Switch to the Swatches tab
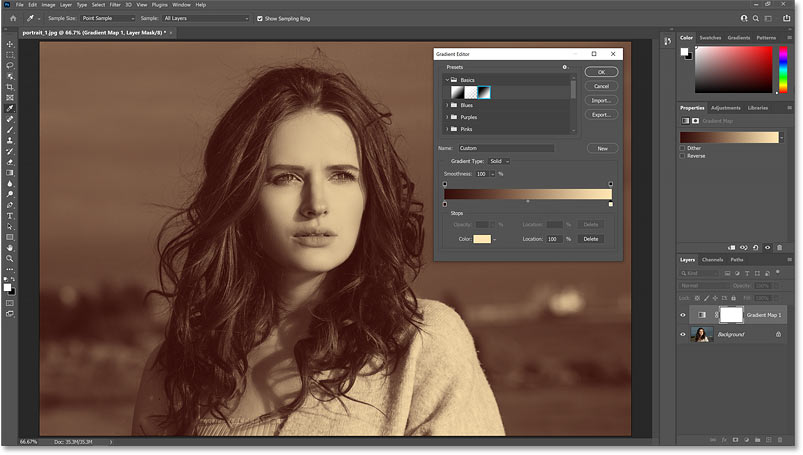Image resolution: width=803 pixels, height=455 pixels. [710, 38]
